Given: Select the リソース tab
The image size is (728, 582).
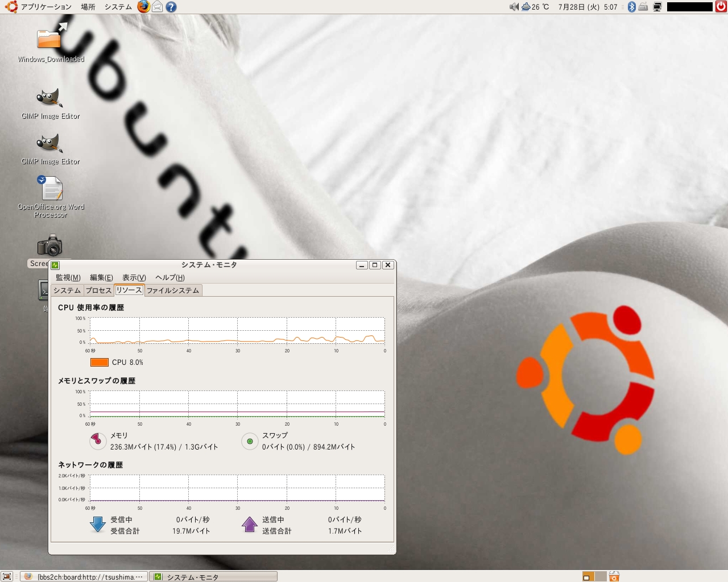Looking at the screenshot, I should 129,290.
